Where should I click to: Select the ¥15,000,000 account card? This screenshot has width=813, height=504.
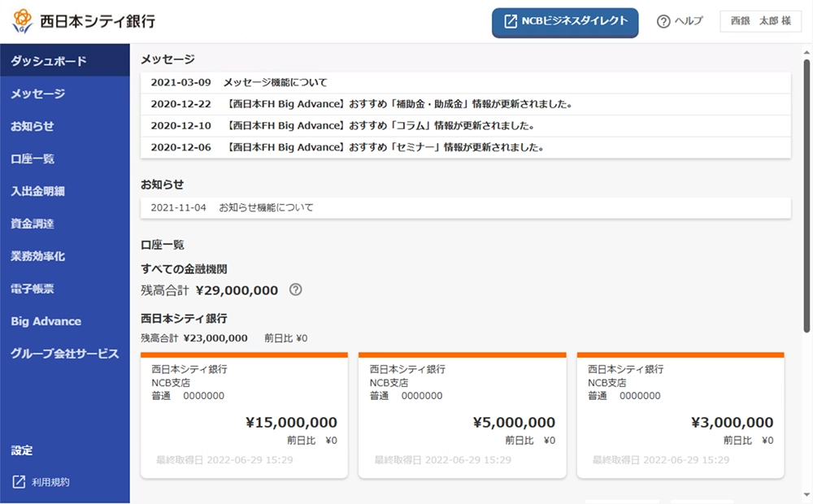pyautogui.click(x=244, y=415)
